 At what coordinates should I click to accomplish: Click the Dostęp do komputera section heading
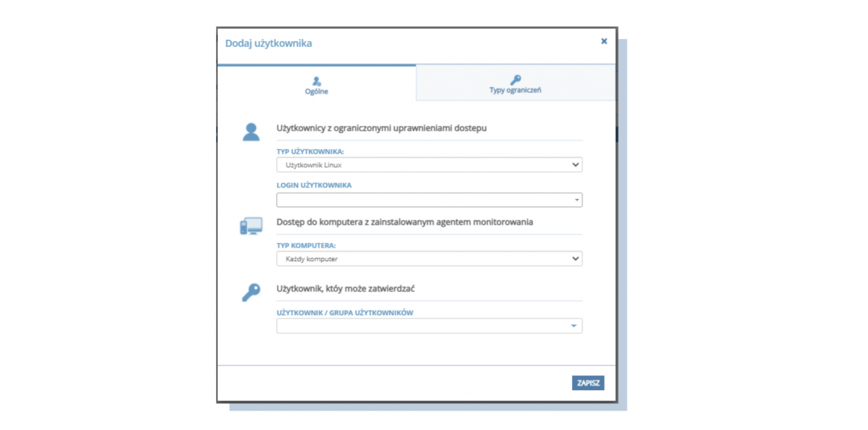[404, 222]
